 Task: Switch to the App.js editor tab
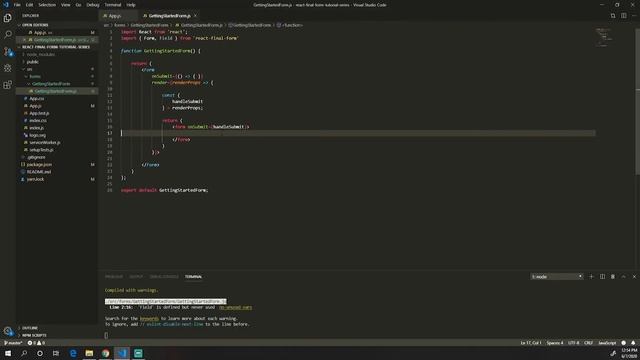pyautogui.click(x=119, y=16)
